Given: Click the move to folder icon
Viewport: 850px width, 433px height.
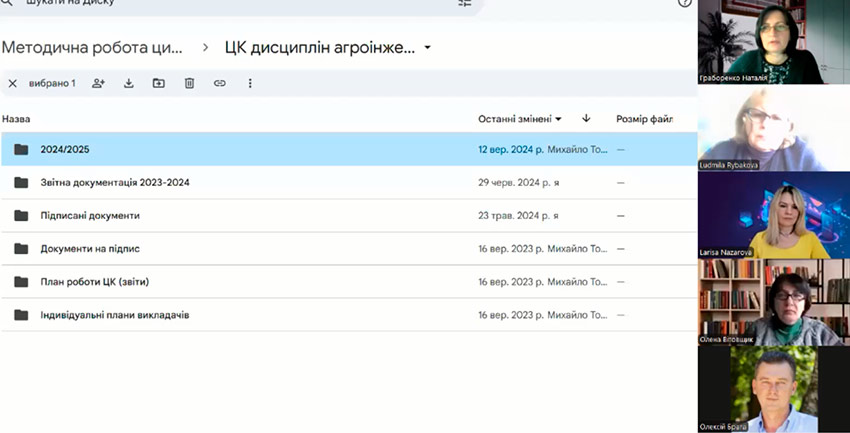Looking at the screenshot, I should pos(159,83).
